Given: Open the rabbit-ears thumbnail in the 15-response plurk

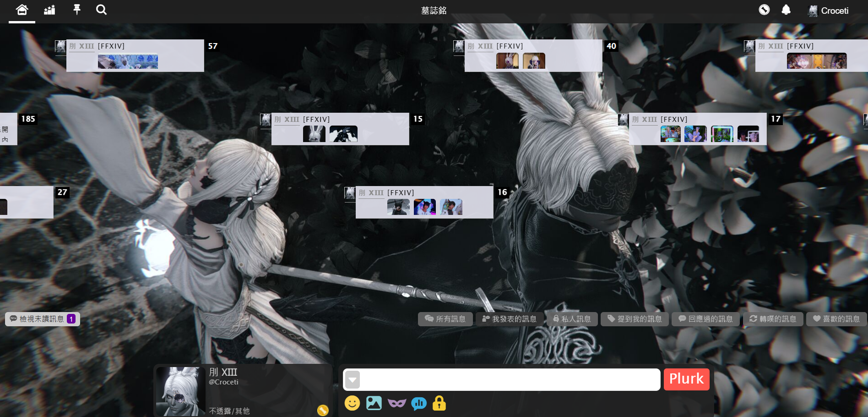Looking at the screenshot, I should click(x=314, y=134).
